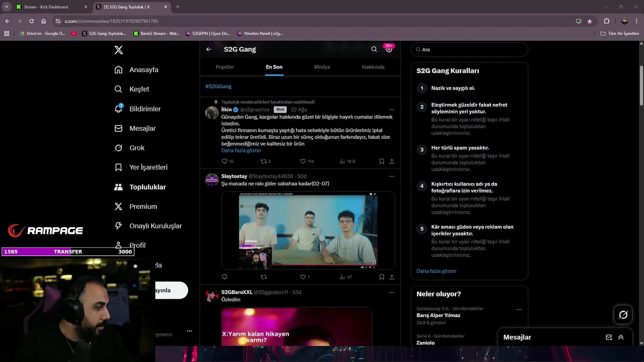Open more options on S2GBaroXXL's post
Screen dimensions: 644x362
[x=391, y=292]
